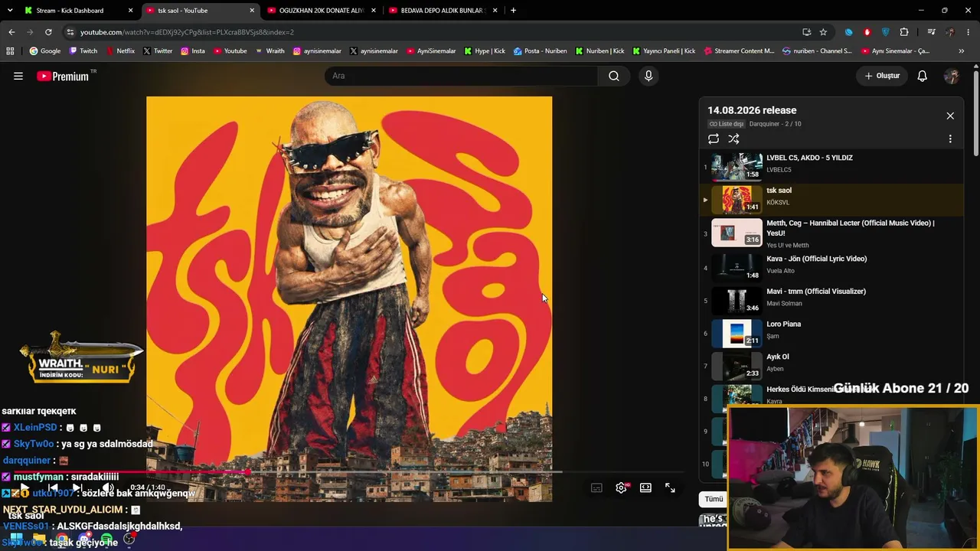
Task: Switch to BEDAVA DEPO ALDIK tab
Action: pos(443,11)
